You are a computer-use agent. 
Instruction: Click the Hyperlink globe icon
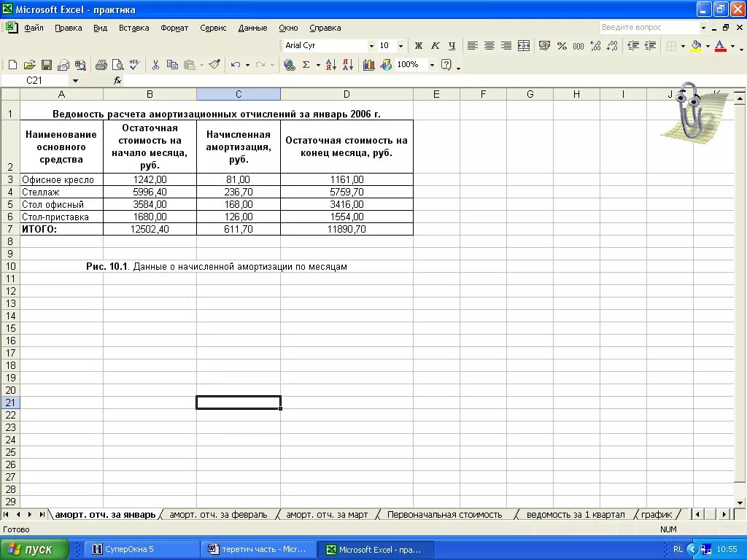point(289,65)
